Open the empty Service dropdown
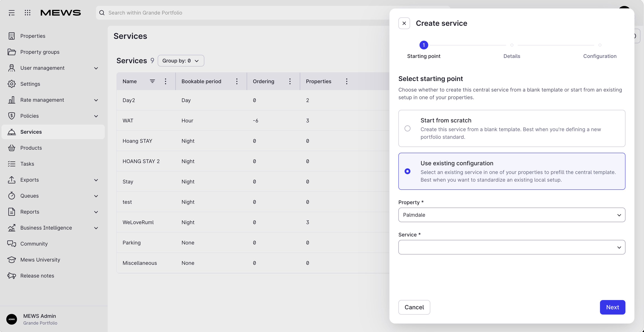The height and width of the screenshot is (332, 644). coord(512,247)
